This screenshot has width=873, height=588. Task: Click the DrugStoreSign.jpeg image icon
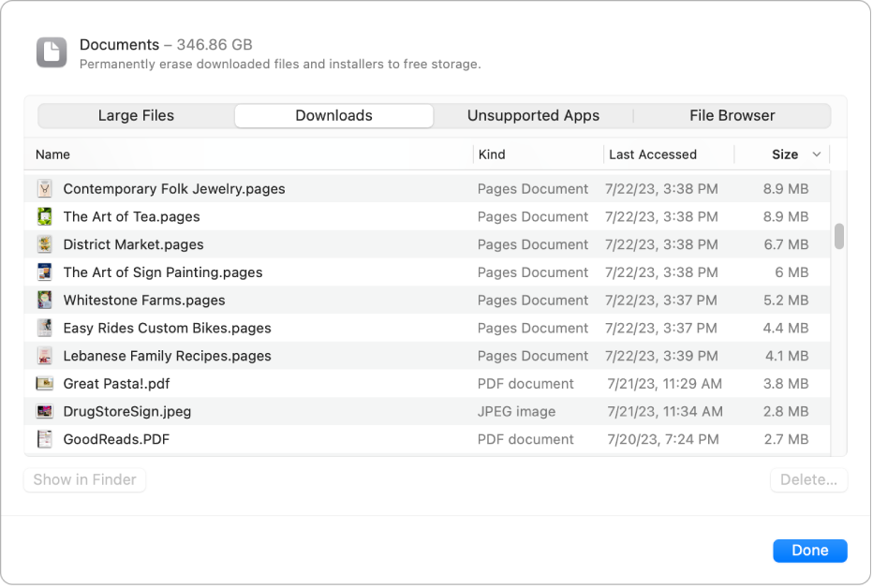coord(43,411)
